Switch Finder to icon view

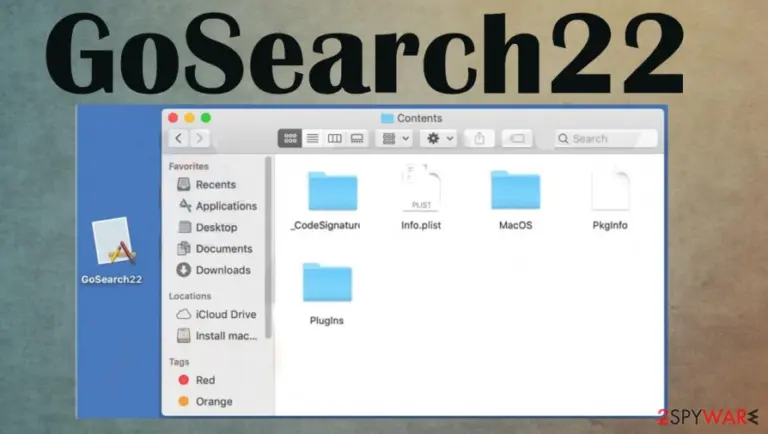290,139
